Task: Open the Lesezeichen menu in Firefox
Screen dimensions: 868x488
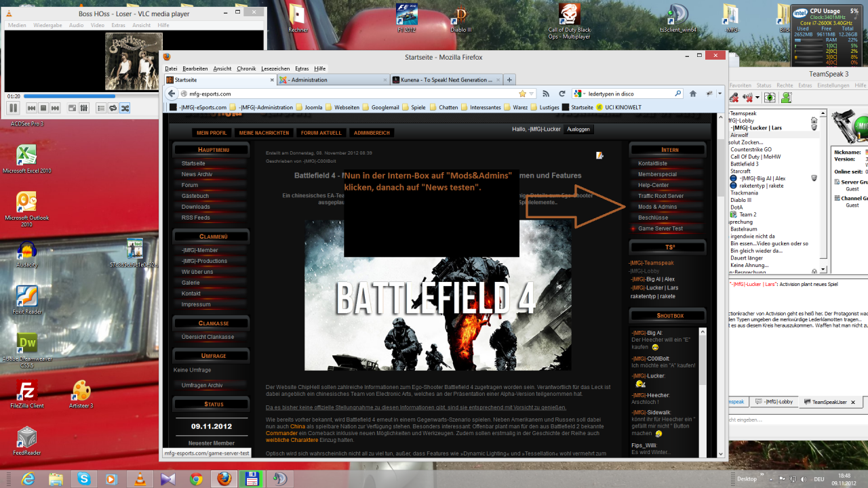Action: click(275, 68)
